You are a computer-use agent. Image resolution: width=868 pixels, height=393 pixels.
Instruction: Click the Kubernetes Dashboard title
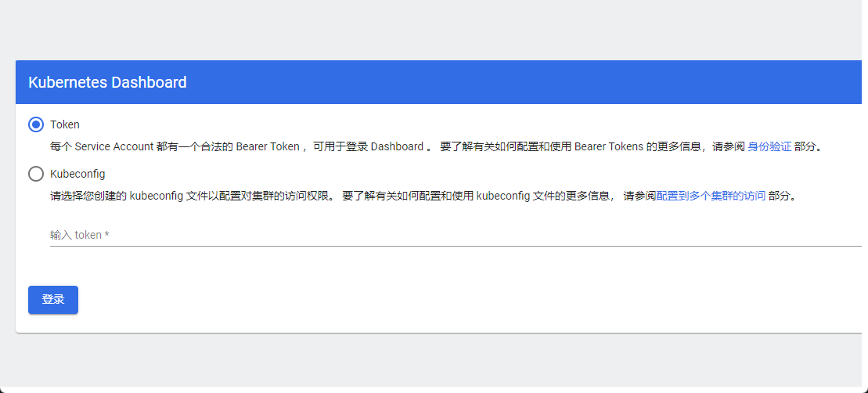coord(107,82)
